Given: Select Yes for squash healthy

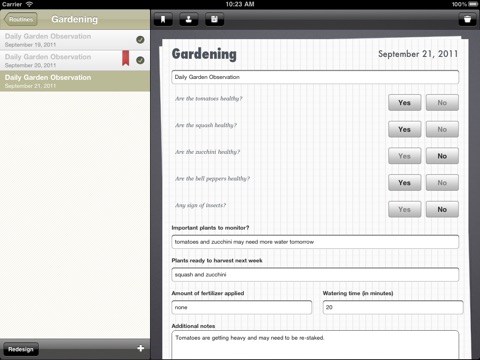Looking at the screenshot, I should (404, 129).
